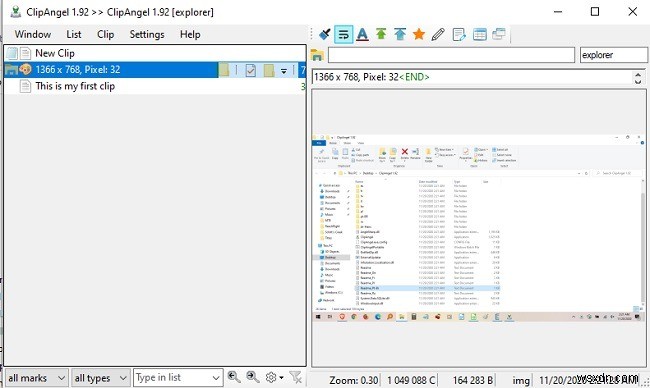Click the captured screenshot preview image
This screenshot has height=388, width=650.
(479, 228)
